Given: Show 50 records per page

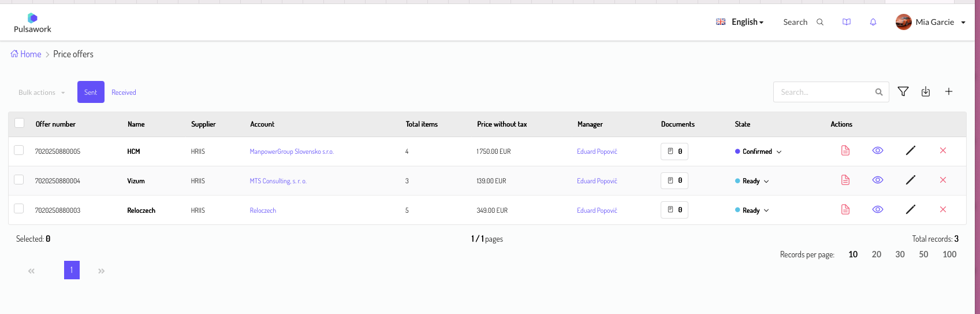Looking at the screenshot, I should pyautogui.click(x=923, y=254).
